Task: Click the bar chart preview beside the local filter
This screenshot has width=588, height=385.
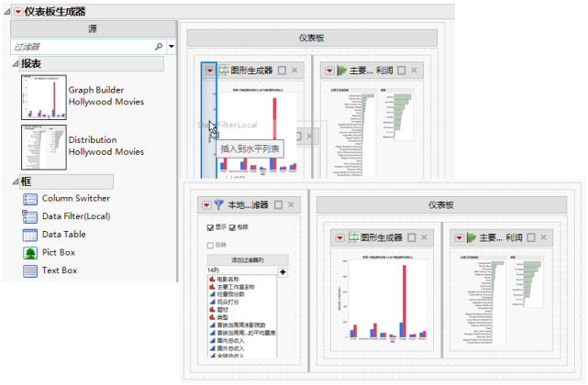Action: 382,299
